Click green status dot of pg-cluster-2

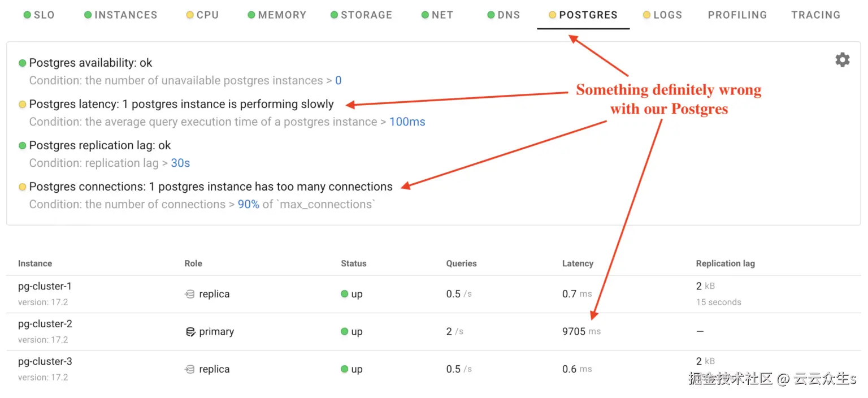pos(345,332)
